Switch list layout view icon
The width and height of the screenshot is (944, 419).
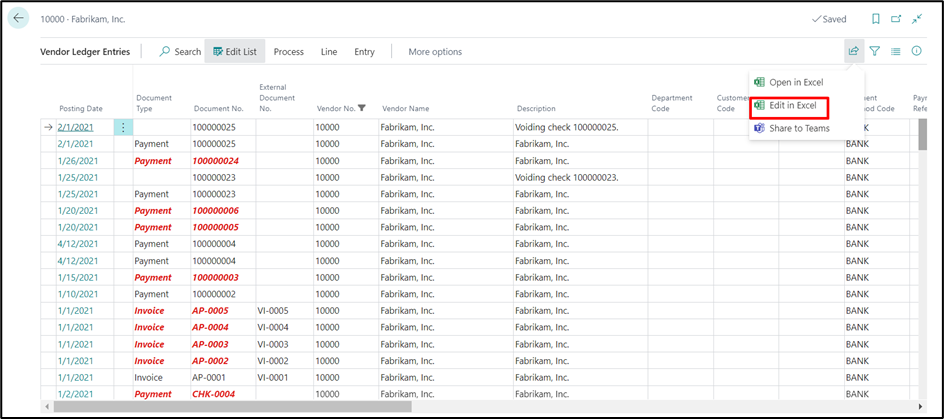[896, 52]
